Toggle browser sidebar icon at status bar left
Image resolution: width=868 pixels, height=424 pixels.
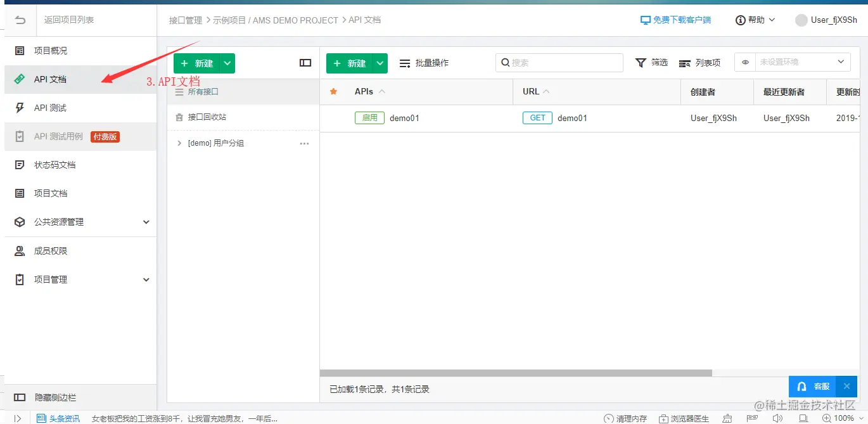18,418
